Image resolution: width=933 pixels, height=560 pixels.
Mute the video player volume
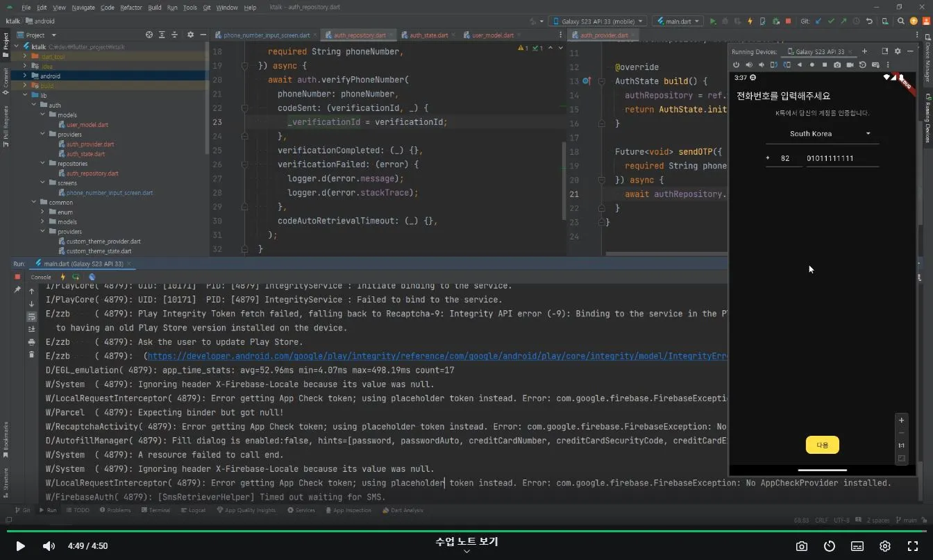49,546
